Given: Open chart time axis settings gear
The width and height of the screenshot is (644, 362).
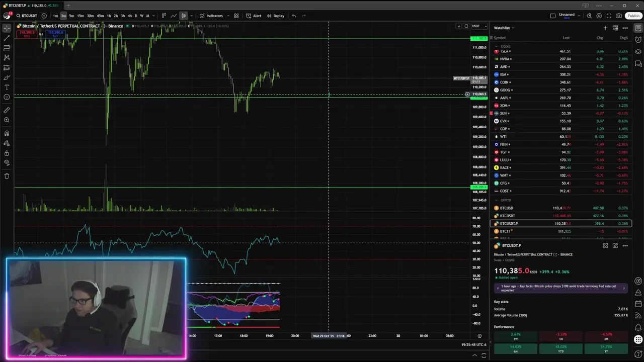Looking at the screenshot, I should pyautogui.click(x=479, y=336).
